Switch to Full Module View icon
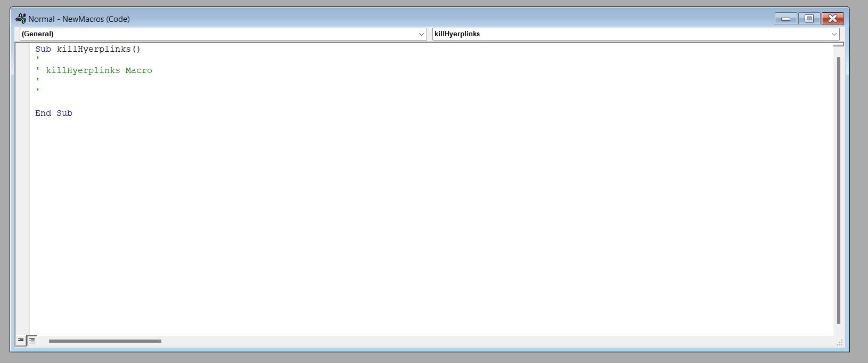 point(32,340)
